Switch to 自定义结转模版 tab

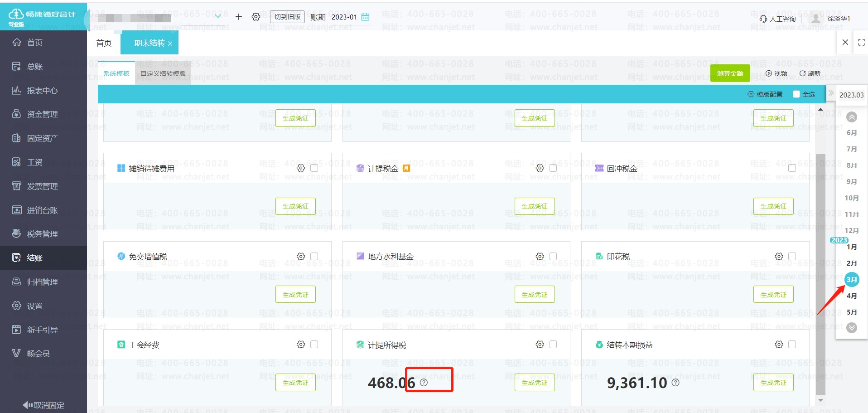(163, 73)
